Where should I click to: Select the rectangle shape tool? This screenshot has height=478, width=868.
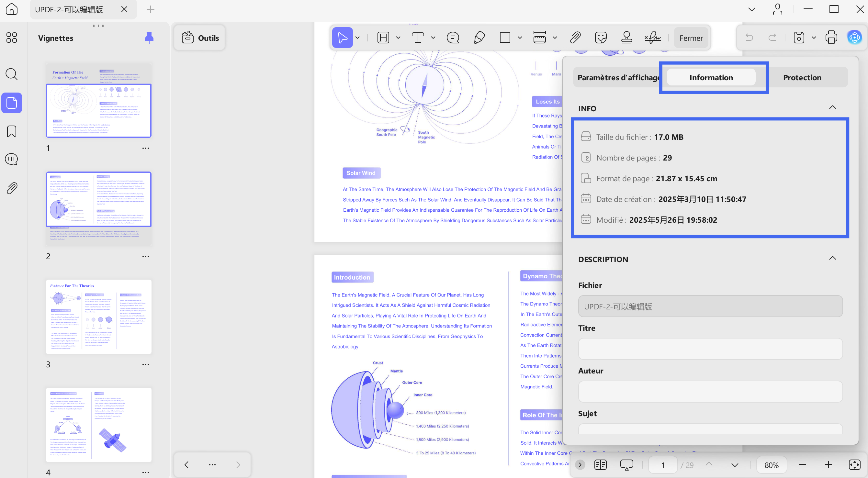click(x=505, y=38)
